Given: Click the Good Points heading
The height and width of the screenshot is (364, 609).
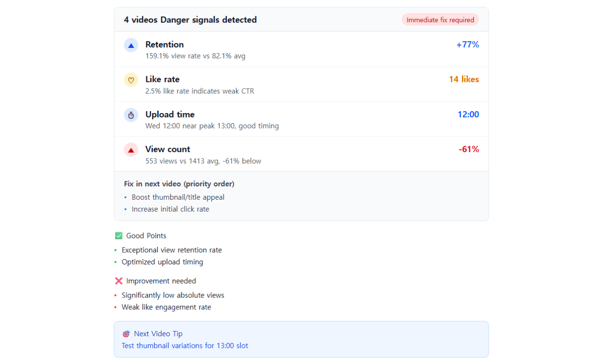Looking at the screenshot, I should coord(146,236).
